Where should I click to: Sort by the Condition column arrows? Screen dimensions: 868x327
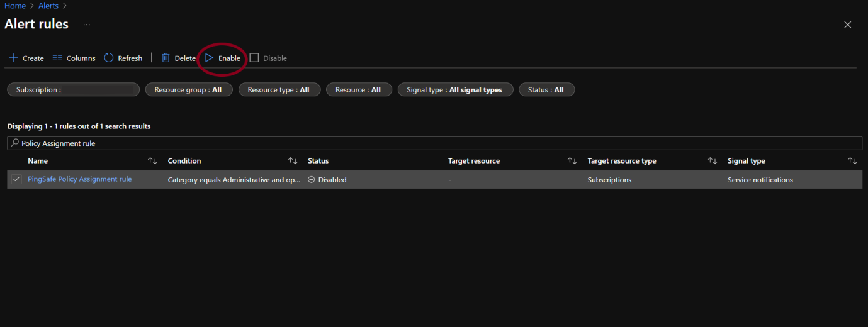(293, 161)
